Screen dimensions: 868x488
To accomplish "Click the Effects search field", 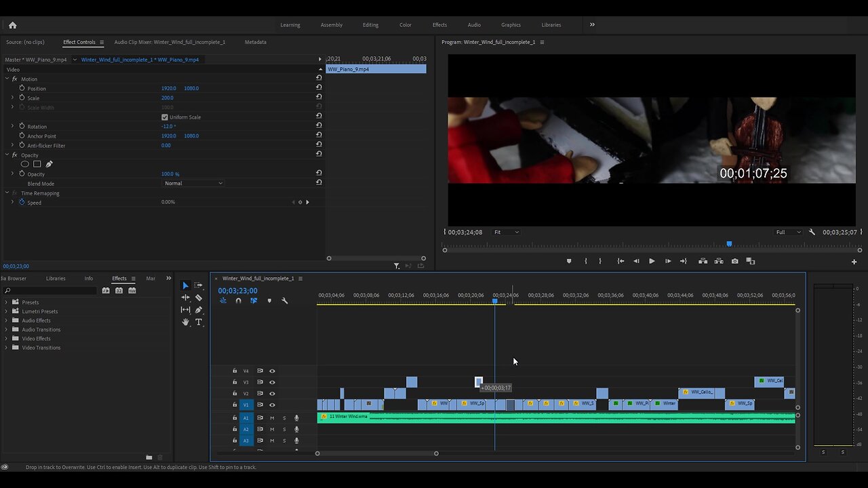I will coord(50,291).
